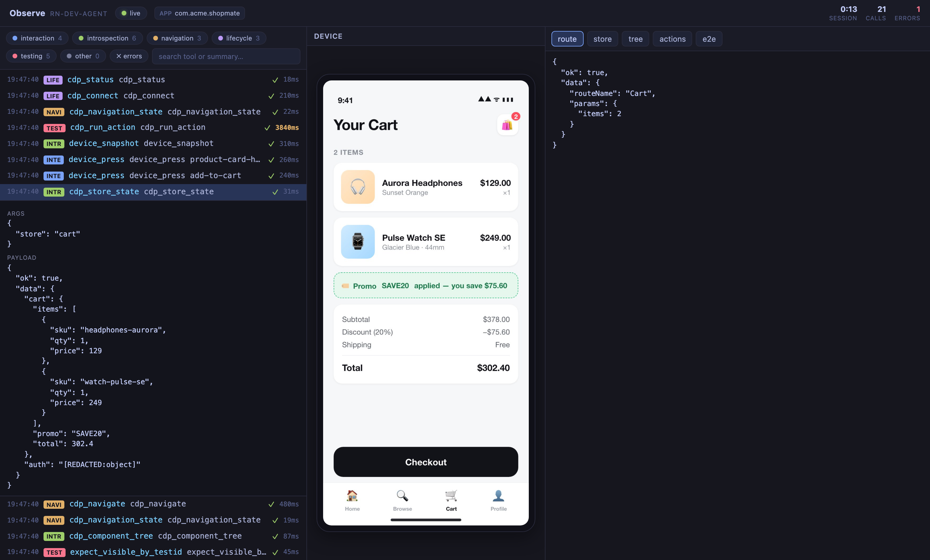Viewport: 930px width, 560px height.
Task: Expand the cdp_navigate log entry
Action: 153,504
